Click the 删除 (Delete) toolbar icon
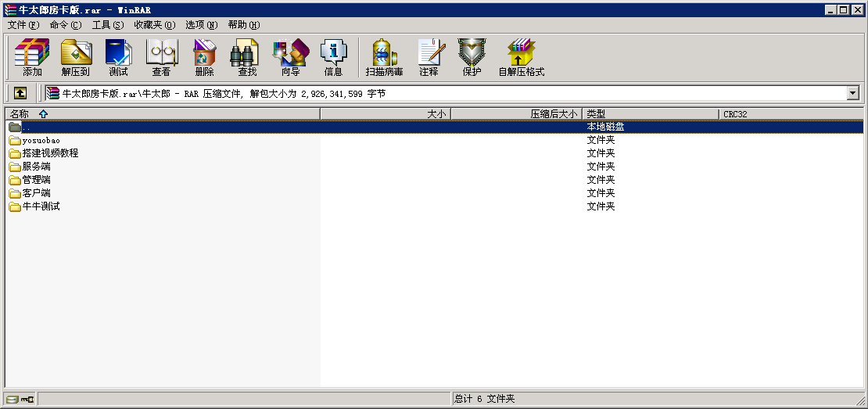The image size is (868, 409). point(204,57)
